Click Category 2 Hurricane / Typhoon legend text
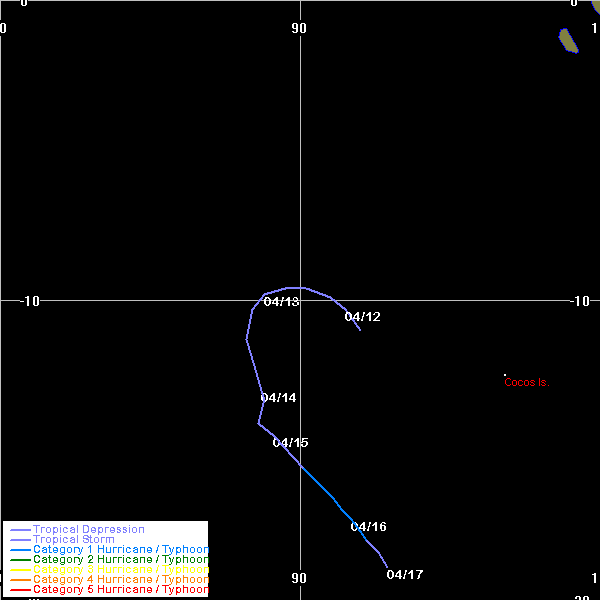The height and width of the screenshot is (600, 600). click(x=120, y=560)
